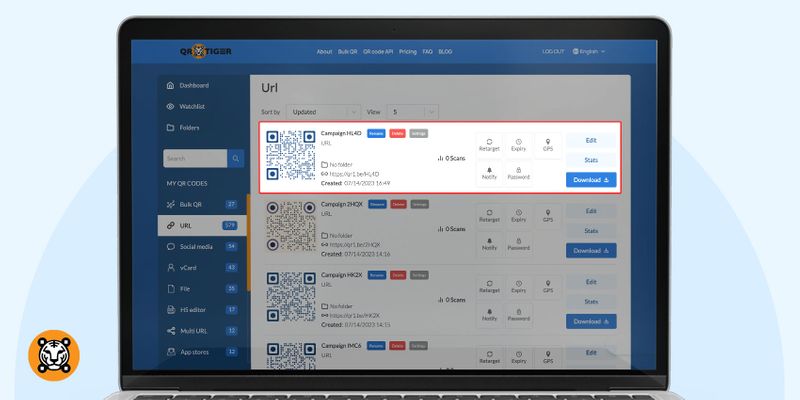The height and width of the screenshot is (400, 800).
Task: Open the Sort by Updated dropdown
Action: click(x=323, y=112)
